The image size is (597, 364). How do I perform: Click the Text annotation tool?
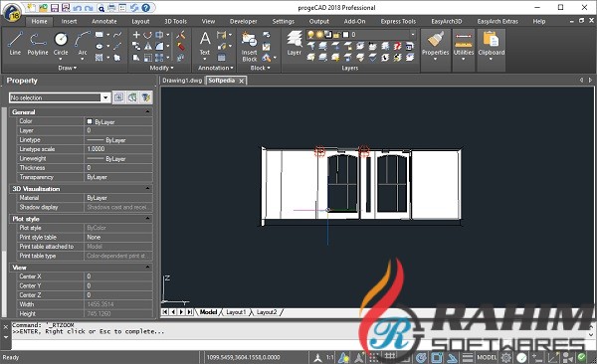pyautogui.click(x=205, y=43)
